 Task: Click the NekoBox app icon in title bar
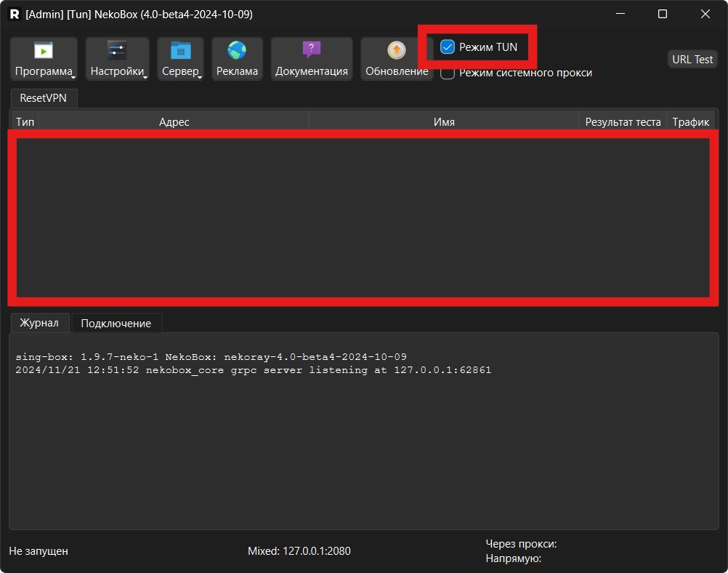tap(15, 14)
